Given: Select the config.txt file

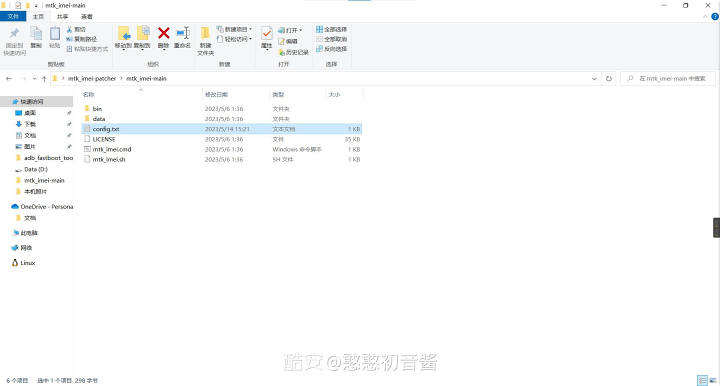Looking at the screenshot, I should click(x=222, y=129).
